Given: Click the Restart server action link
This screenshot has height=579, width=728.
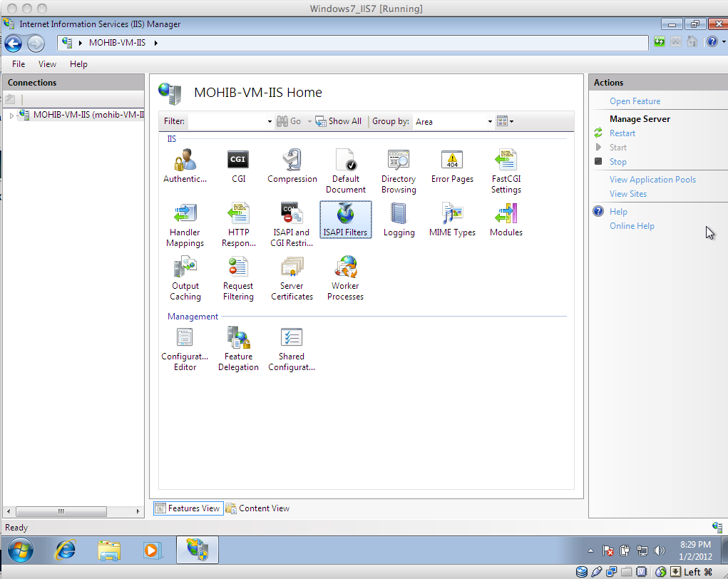Looking at the screenshot, I should coord(622,133).
